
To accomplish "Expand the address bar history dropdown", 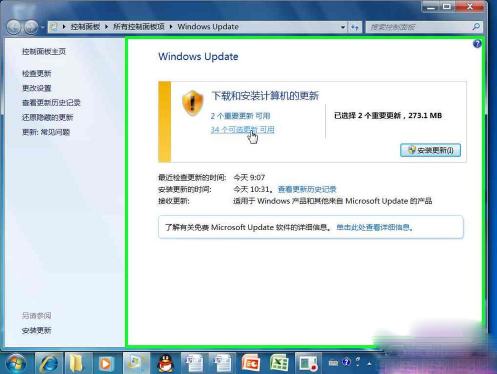I will [343, 27].
